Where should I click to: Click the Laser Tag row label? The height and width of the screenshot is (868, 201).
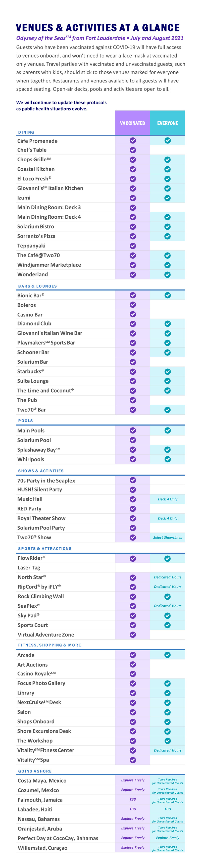(29, 568)
